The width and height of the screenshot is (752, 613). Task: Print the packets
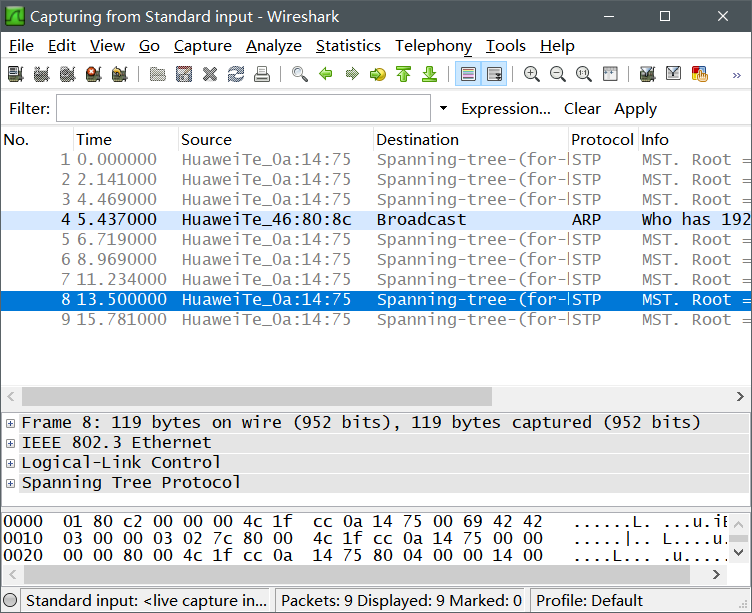click(x=261, y=74)
